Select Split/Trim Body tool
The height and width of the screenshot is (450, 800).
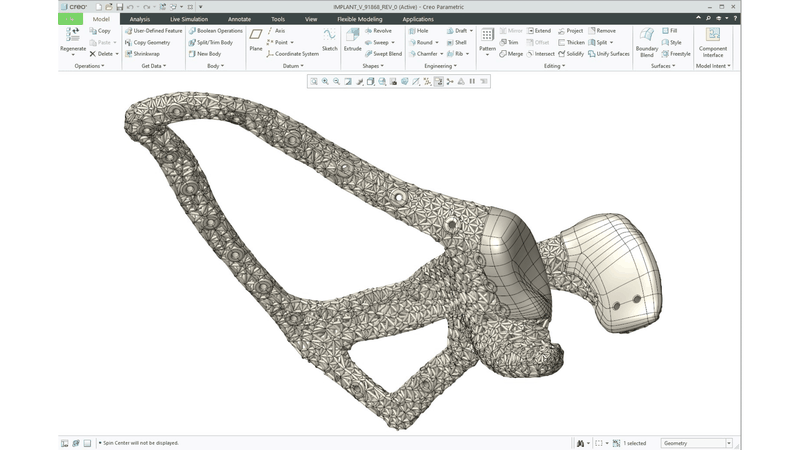click(211, 42)
